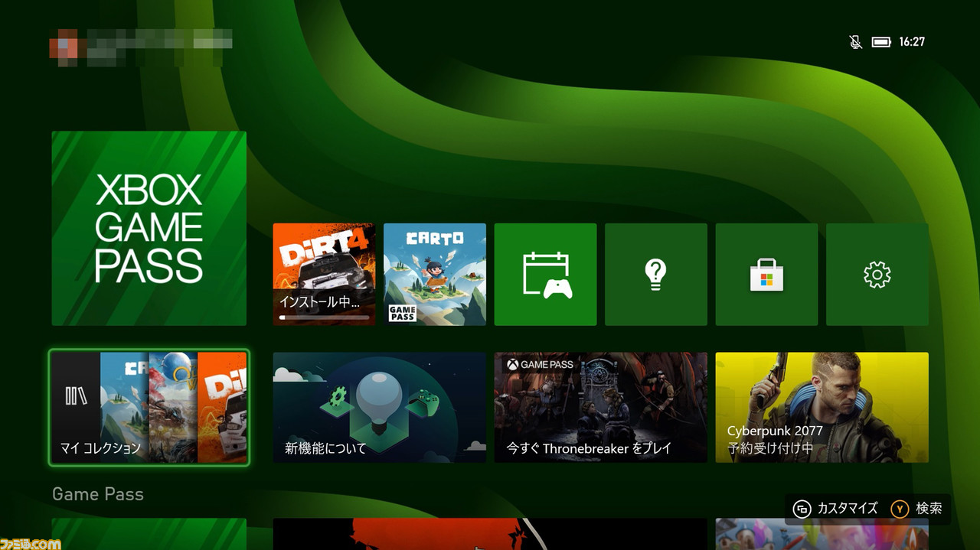Click the カスタマイズ button

tap(835, 509)
